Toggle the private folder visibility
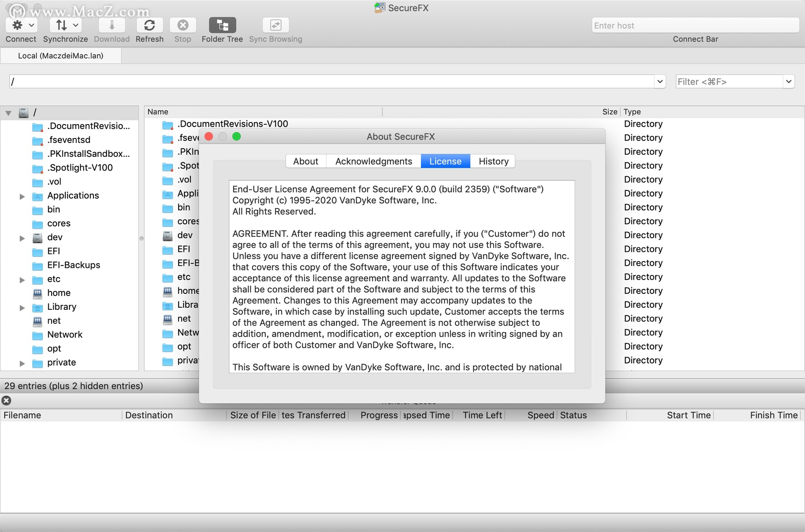 click(x=20, y=362)
